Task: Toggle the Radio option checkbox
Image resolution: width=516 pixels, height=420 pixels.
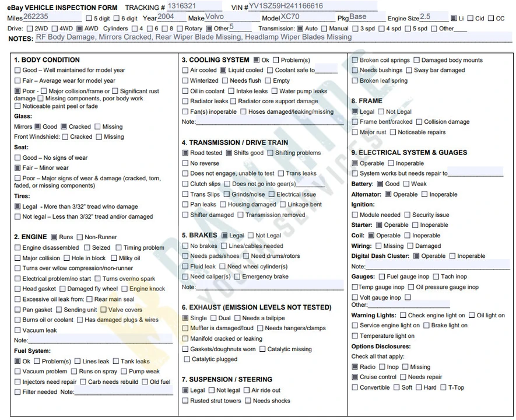Action: coord(354,367)
